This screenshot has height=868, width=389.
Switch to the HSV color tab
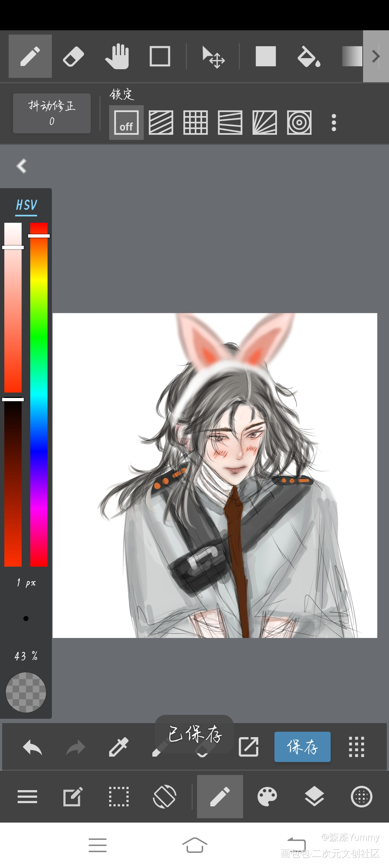click(x=26, y=205)
